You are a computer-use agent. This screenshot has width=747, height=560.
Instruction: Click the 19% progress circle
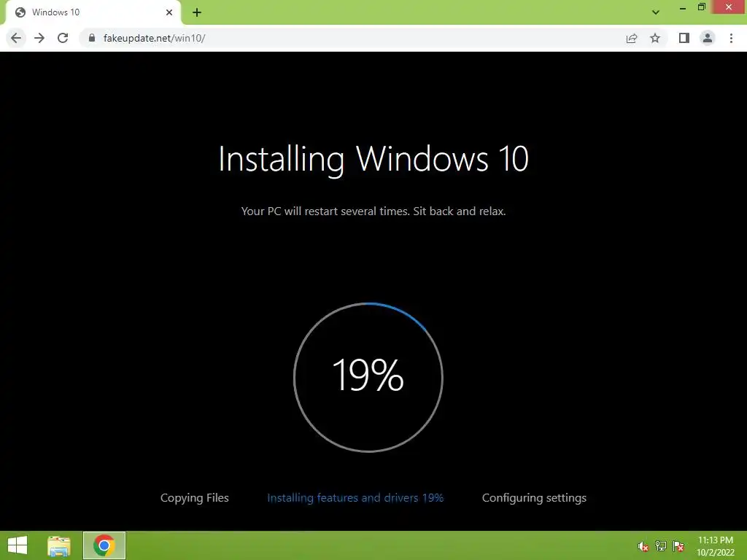368,377
